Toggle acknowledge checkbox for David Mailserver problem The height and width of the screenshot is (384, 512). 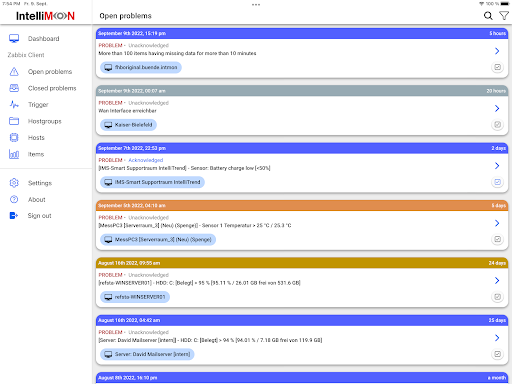(x=497, y=354)
